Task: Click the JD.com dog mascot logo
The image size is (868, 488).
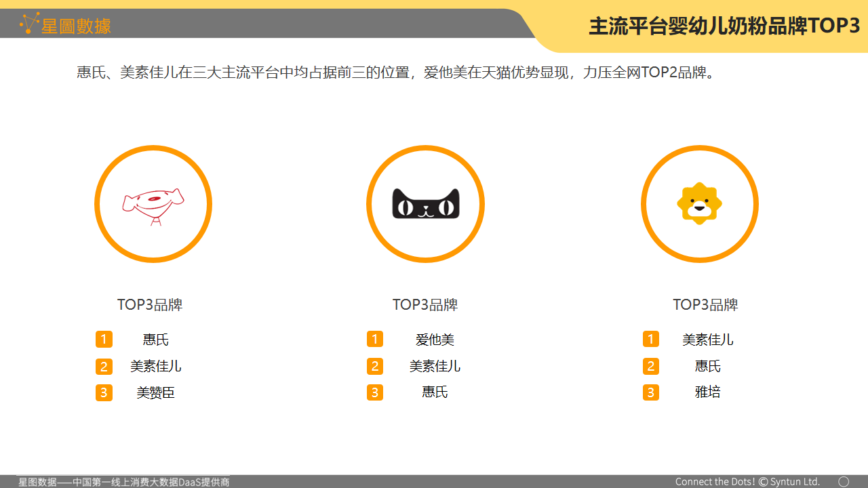Action: [x=153, y=204]
